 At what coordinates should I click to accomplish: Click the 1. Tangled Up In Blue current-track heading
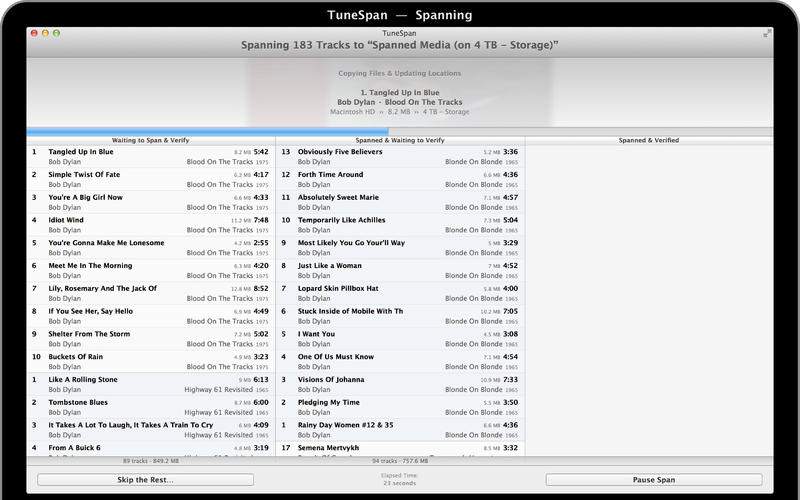tap(399, 92)
